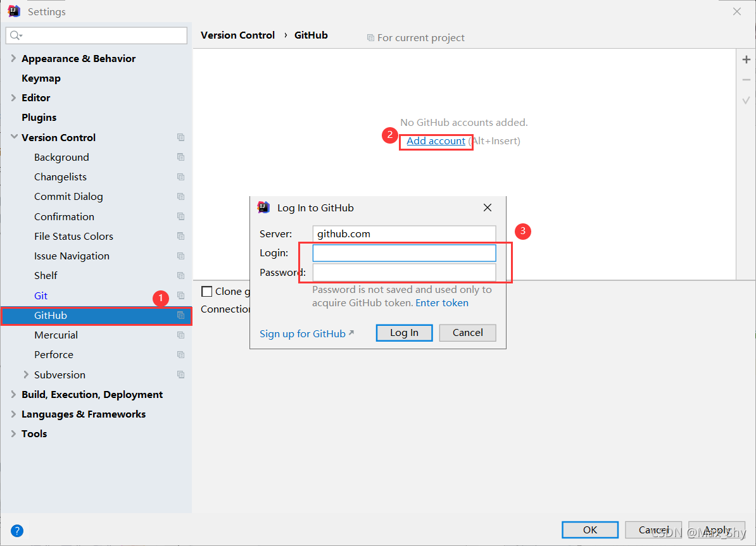This screenshot has width=756, height=546.
Task: Click project-level icon beside Perforce
Action: tap(181, 355)
